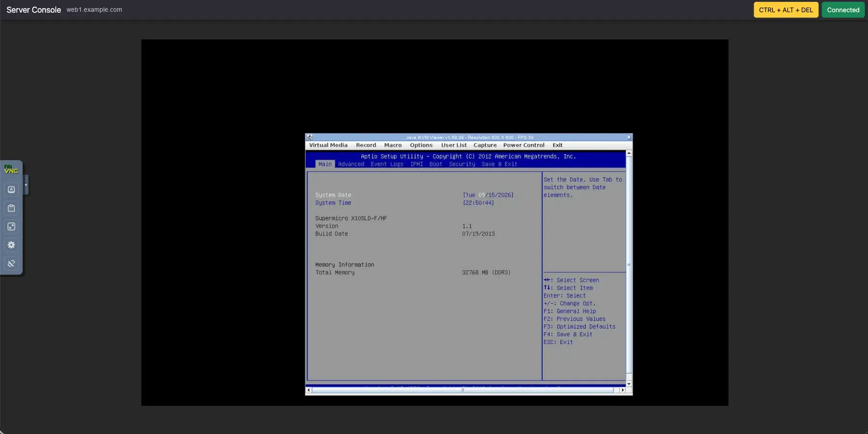Switch to the IPMI BIOS tab
Screen dimensions: 868x434
tap(417, 164)
